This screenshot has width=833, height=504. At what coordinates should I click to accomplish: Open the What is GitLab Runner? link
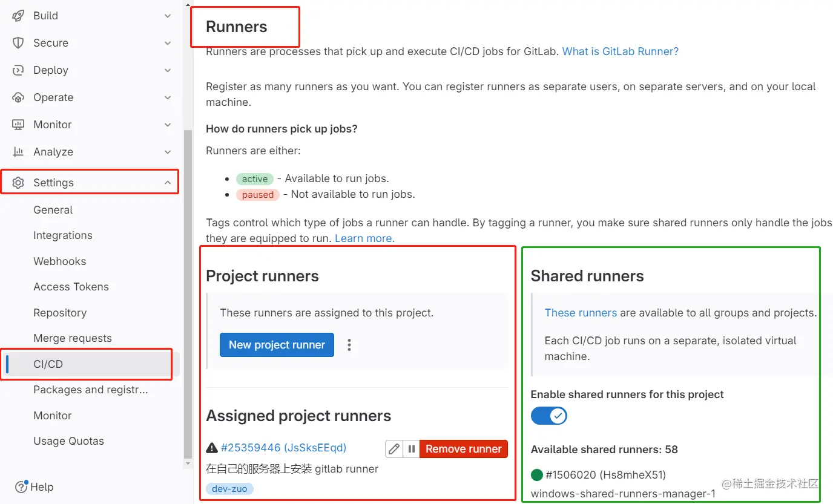click(x=621, y=51)
